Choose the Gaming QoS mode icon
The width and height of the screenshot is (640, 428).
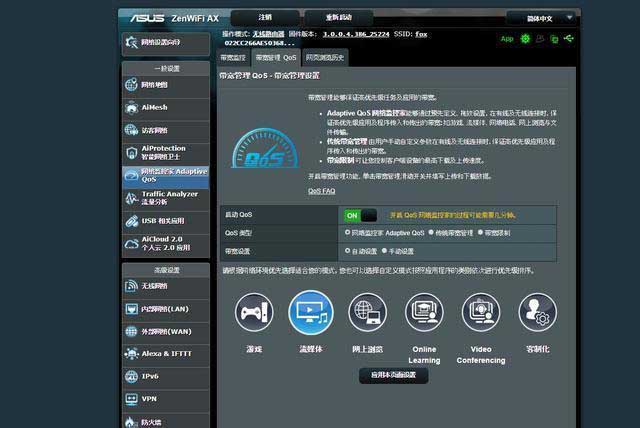[254, 313]
